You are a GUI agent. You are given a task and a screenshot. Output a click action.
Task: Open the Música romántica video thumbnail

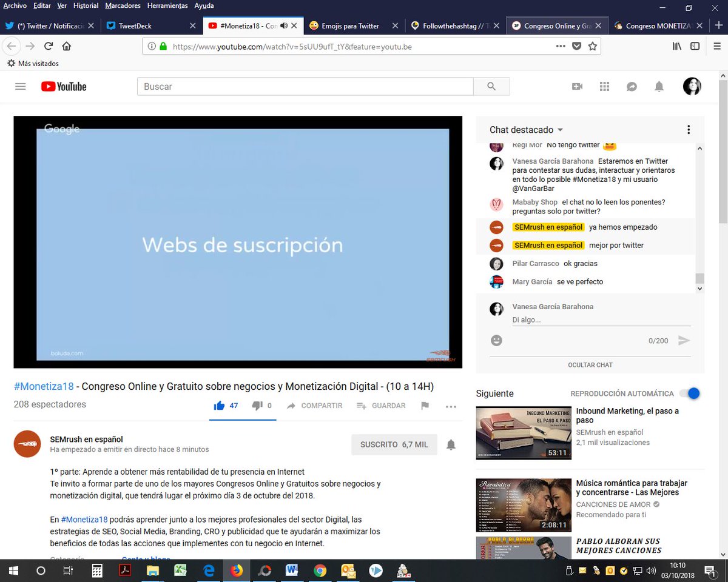(x=524, y=506)
